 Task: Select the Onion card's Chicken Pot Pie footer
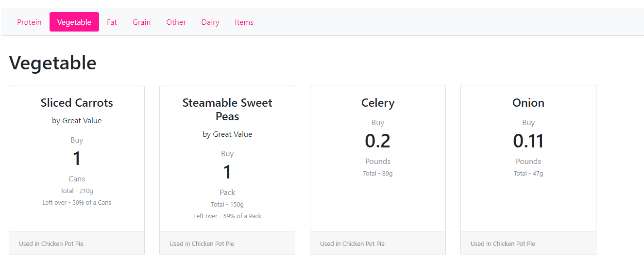point(503,243)
